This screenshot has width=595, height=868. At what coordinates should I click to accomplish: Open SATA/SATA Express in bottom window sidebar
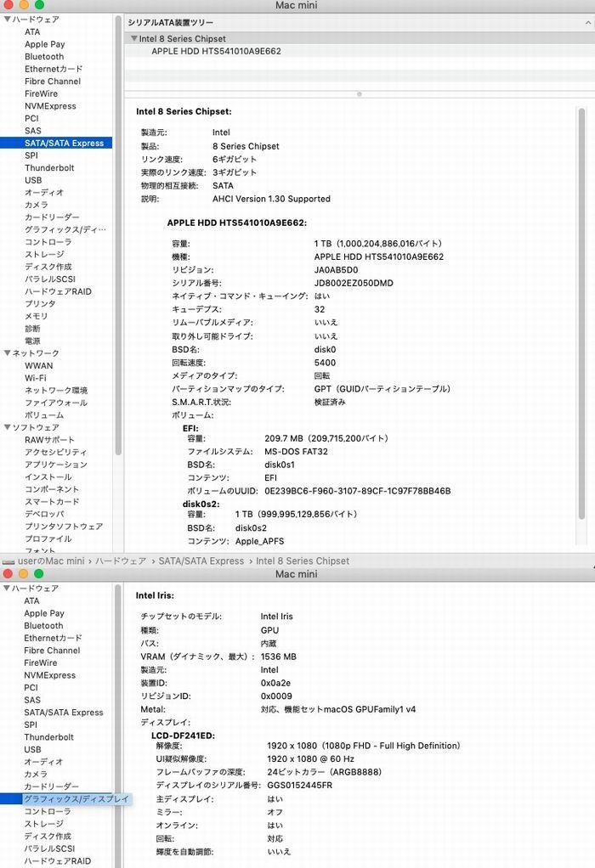pos(64,713)
